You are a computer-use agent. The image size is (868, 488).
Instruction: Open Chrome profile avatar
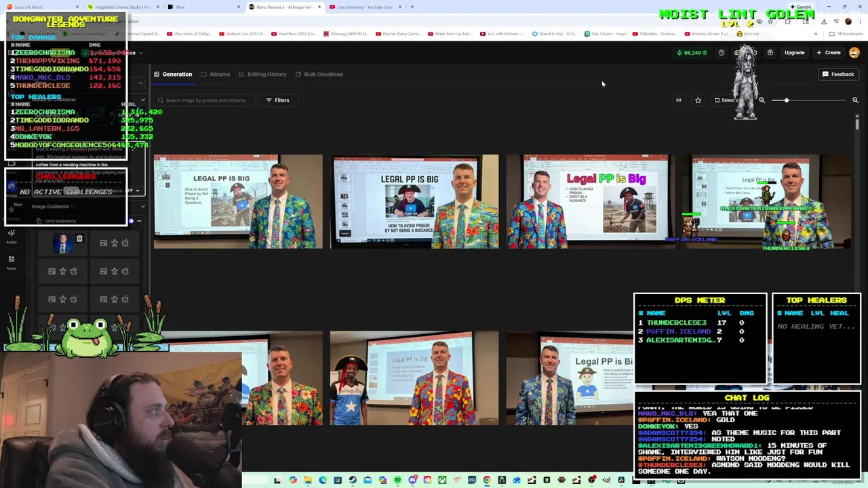pos(848,21)
